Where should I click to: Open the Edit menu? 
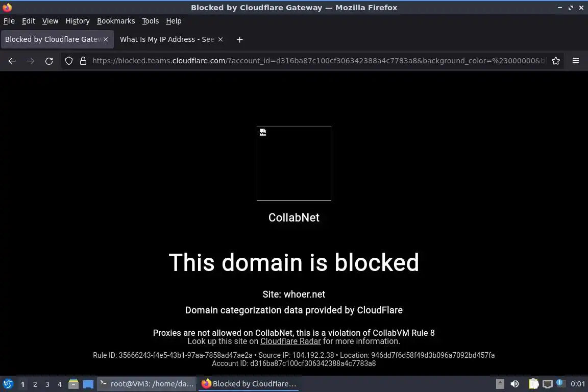[29, 21]
